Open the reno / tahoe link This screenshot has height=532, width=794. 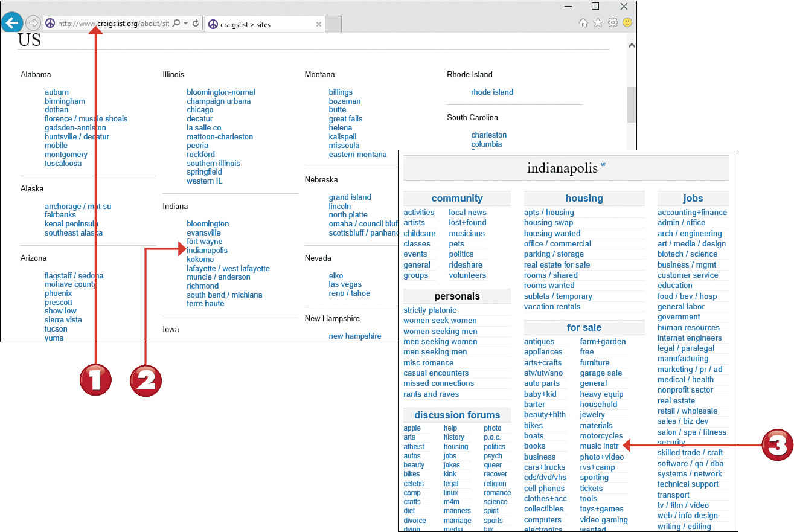coord(350,293)
